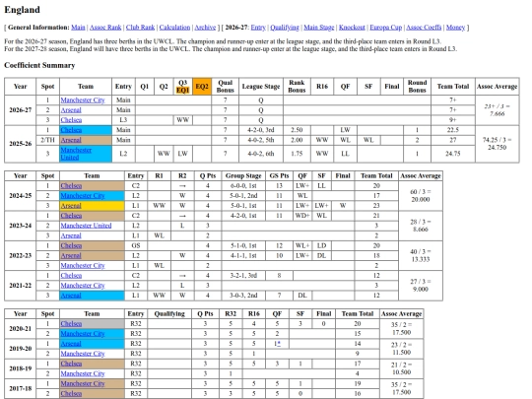Open the Qualifying link
Image resolution: width=532 pixels, height=399 pixels.
point(285,28)
